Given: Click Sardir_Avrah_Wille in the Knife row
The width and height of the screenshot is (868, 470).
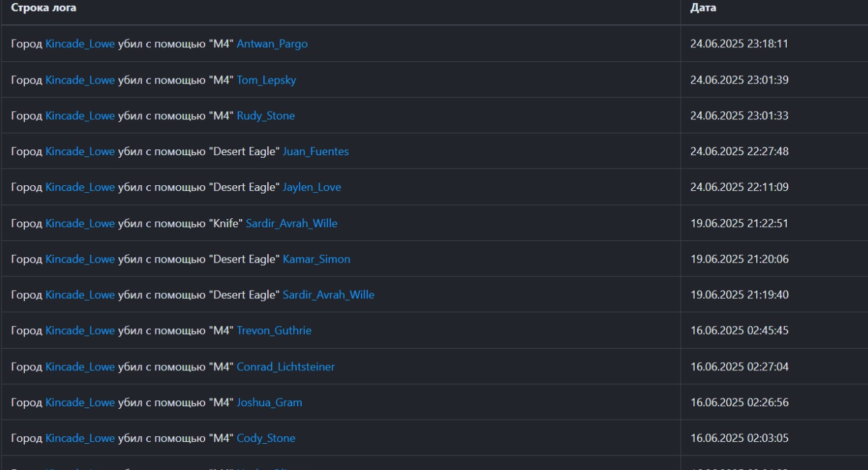Looking at the screenshot, I should 291,224.
